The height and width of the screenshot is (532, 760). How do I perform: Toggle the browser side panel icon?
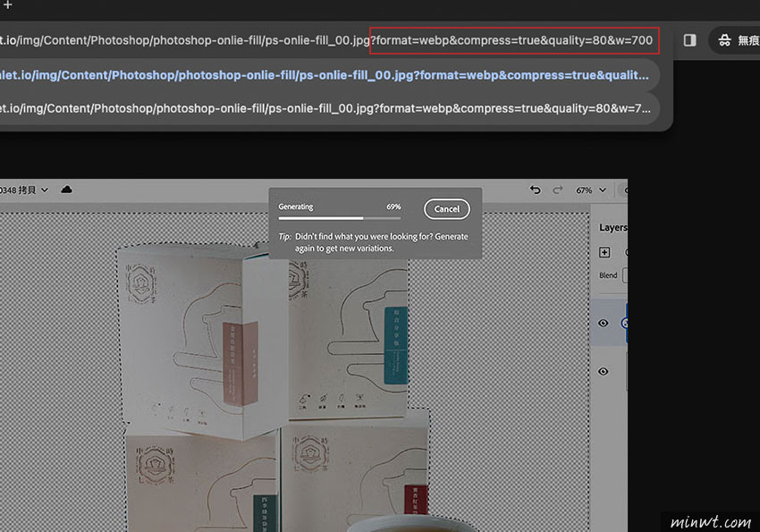pyautogui.click(x=689, y=40)
